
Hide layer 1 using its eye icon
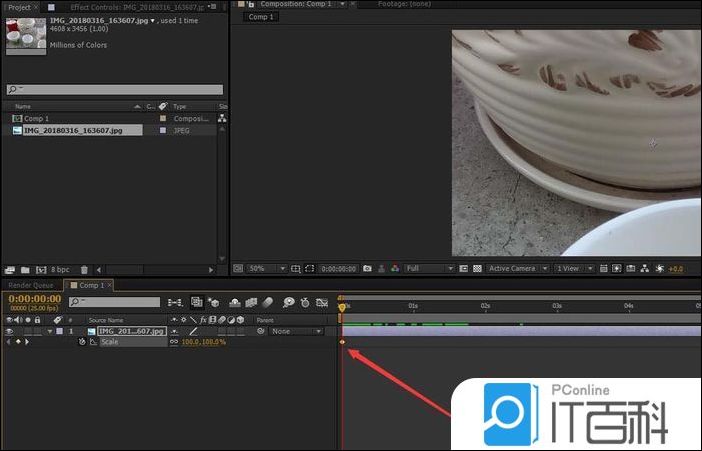click(x=10, y=331)
